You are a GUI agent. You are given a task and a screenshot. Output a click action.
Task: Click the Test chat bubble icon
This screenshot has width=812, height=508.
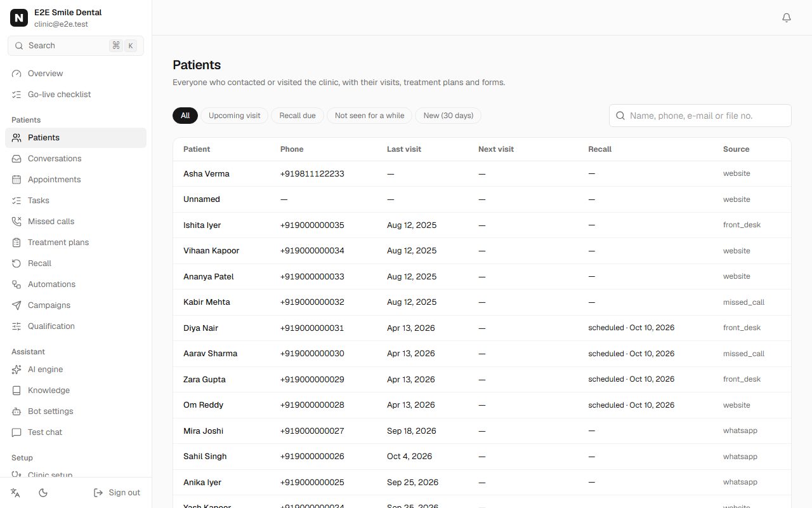[16, 432]
